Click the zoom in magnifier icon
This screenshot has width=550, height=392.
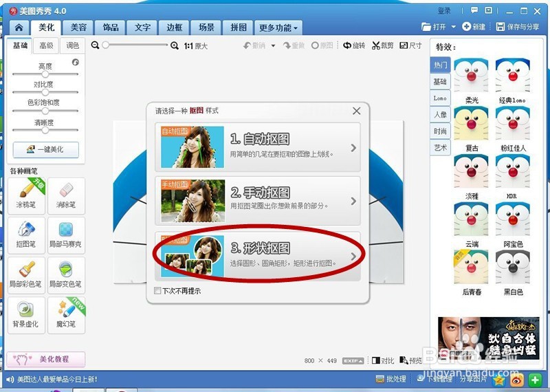(x=175, y=45)
